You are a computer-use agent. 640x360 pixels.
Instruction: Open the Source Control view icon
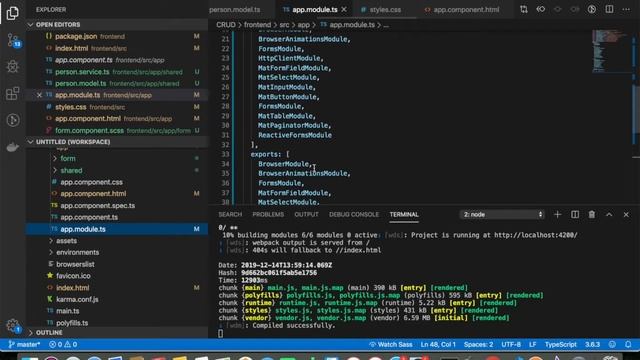pyautogui.click(x=13, y=40)
